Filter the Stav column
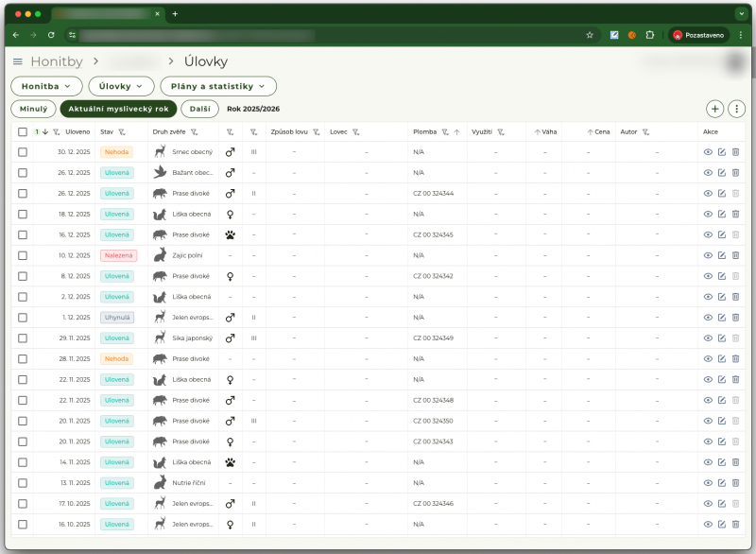Screen dimensions: 756x554 [x=122, y=132]
